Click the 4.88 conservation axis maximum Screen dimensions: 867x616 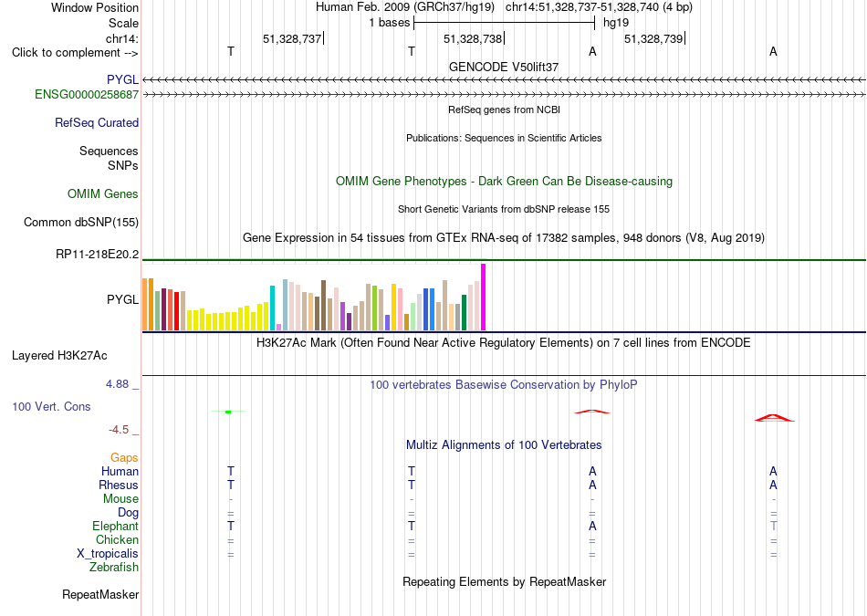tap(117, 384)
